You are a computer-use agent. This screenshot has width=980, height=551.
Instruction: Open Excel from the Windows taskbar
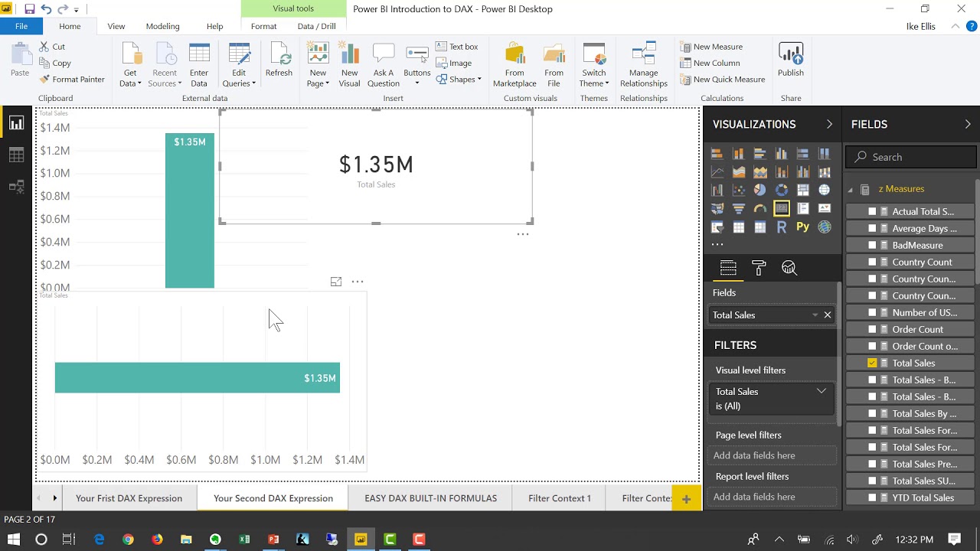(244, 540)
